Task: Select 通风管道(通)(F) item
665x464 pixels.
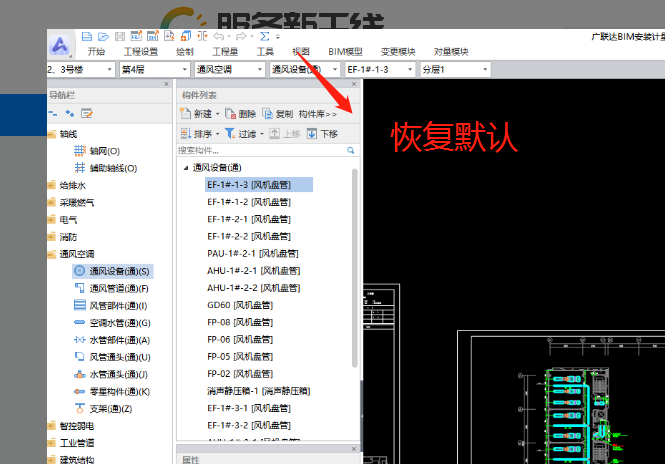Action: pyautogui.click(x=112, y=288)
